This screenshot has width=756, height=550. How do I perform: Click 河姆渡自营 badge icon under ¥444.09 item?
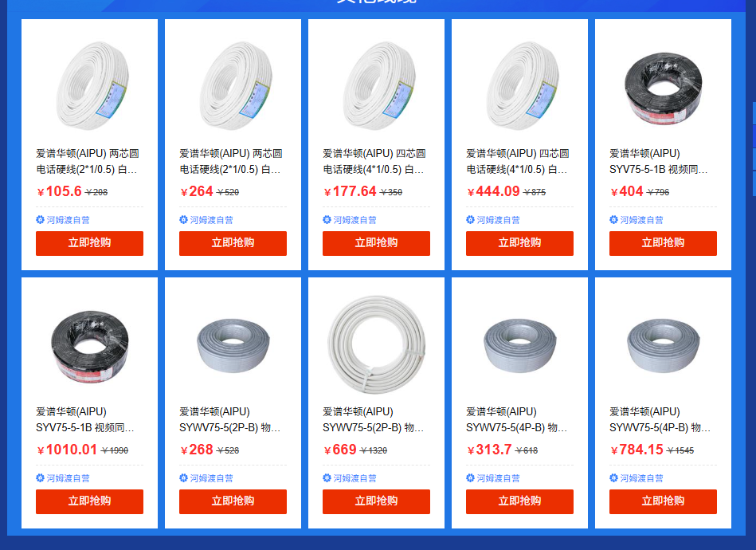[x=470, y=219]
